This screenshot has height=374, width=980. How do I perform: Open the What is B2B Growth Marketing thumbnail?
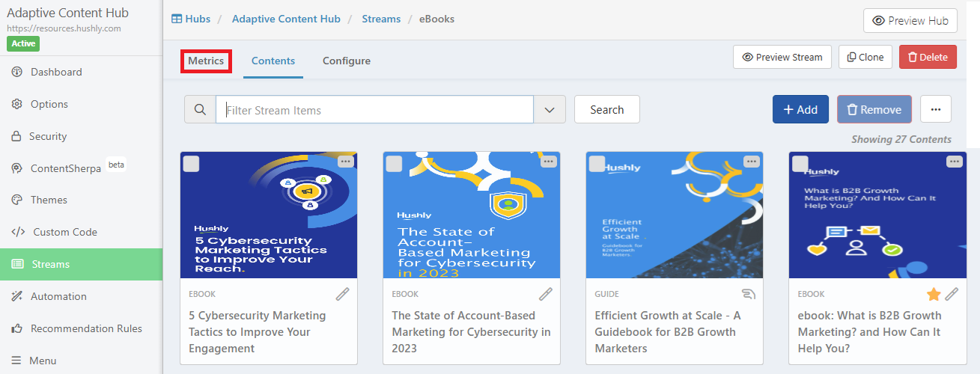pos(877,215)
